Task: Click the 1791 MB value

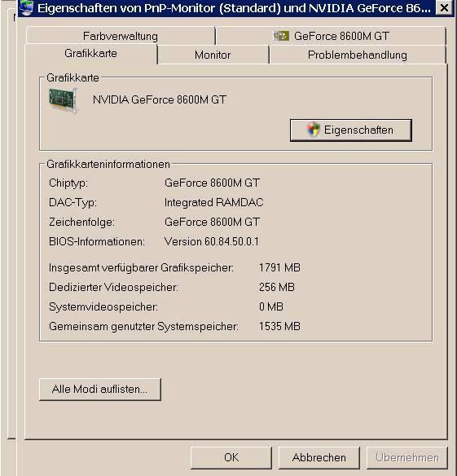Action: (279, 267)
